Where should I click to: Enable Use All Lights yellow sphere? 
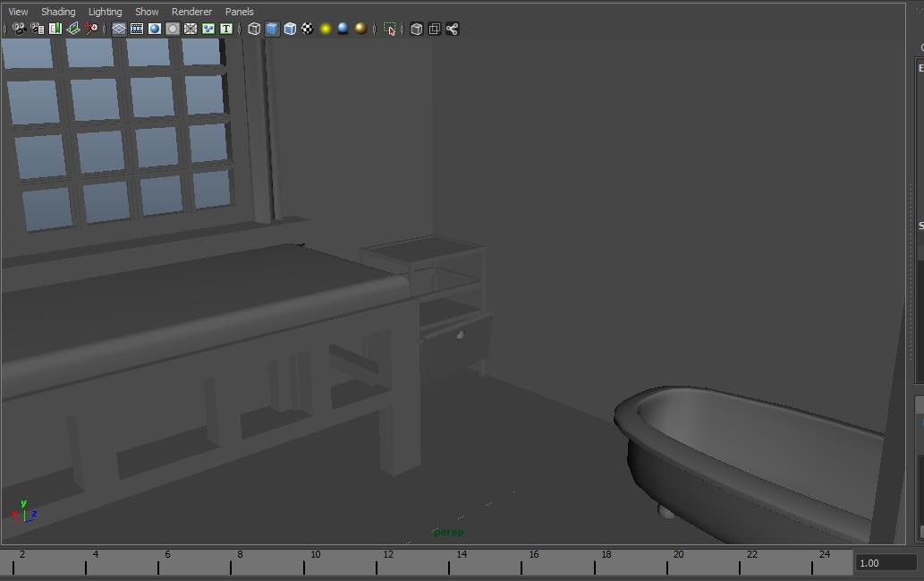tap(326, 29)
